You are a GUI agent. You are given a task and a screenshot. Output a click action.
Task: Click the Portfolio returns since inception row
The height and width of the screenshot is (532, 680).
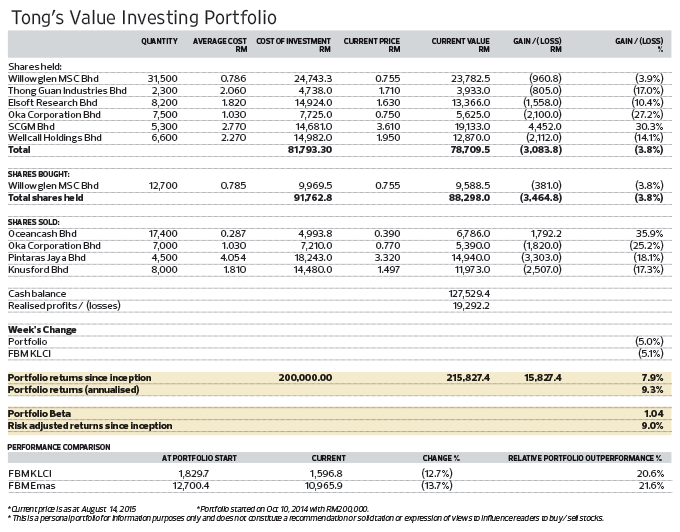[x=340, y=378]
